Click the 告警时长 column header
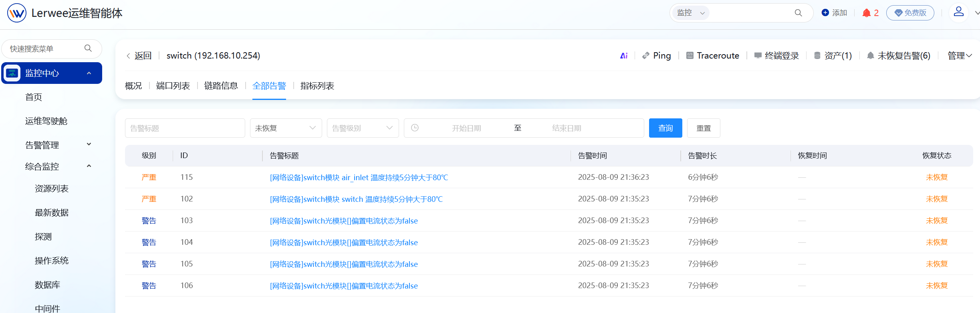 pyautogui.click(x=702, y=156)
